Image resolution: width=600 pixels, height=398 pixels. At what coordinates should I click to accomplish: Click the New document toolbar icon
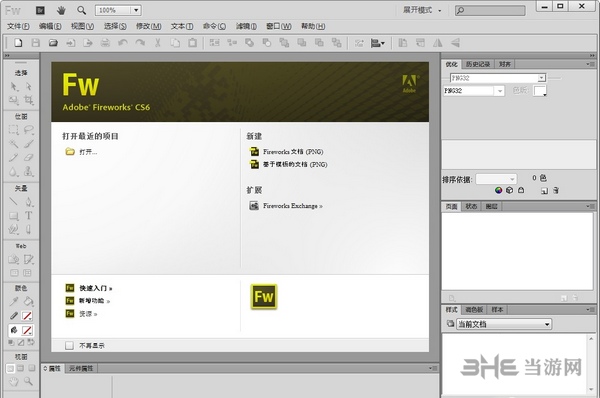click(x=18, y=43)
